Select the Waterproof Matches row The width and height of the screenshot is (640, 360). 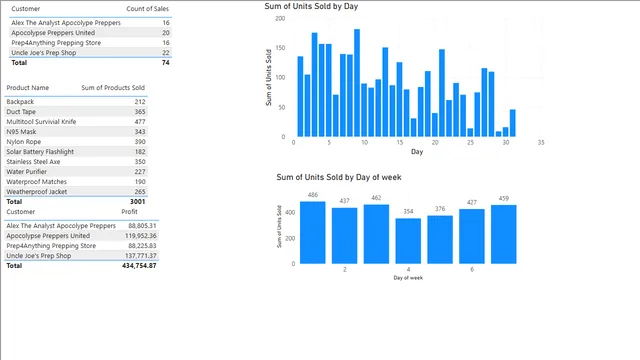[x=76, y=182]
